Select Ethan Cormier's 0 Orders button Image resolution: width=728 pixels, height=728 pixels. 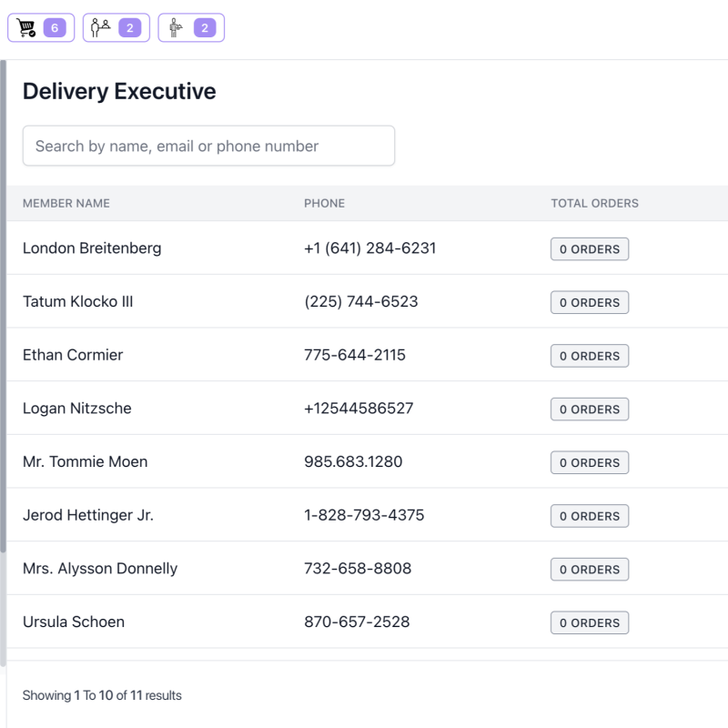pyautogui.click(x=589, y=356)
